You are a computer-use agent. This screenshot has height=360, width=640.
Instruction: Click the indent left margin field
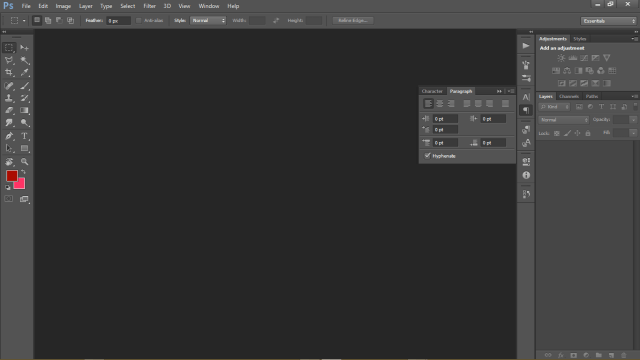click(445, 119)
